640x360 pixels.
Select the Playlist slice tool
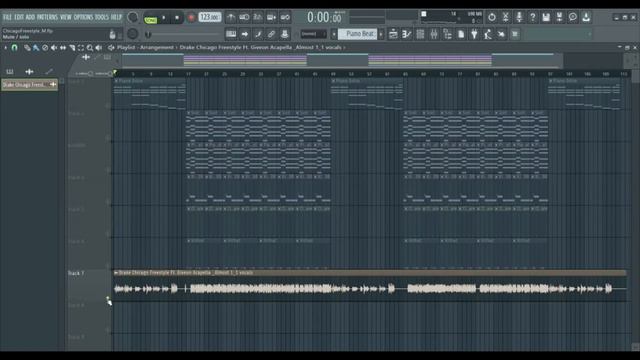[72, 48]
